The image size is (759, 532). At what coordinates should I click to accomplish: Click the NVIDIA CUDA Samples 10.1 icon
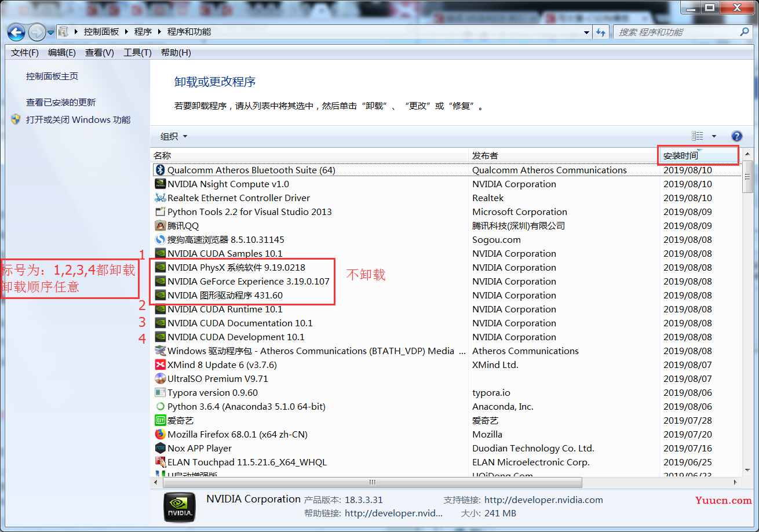point(160,254)
